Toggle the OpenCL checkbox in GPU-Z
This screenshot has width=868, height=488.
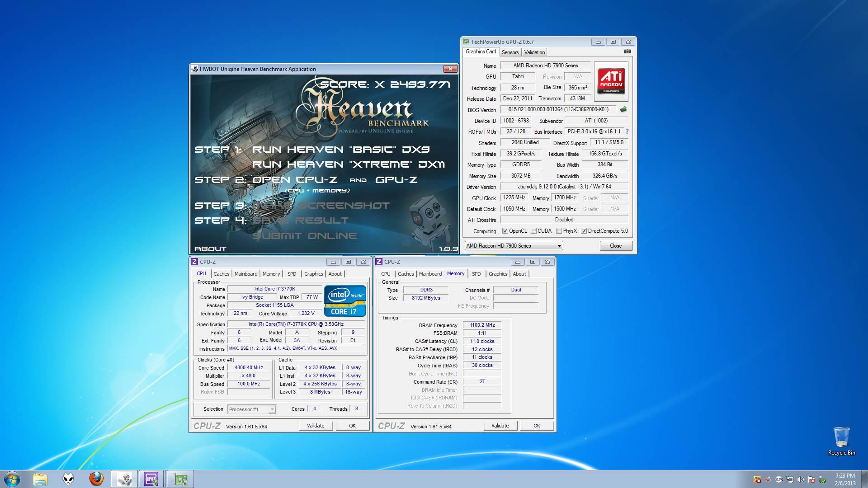(x=505, y=231)
